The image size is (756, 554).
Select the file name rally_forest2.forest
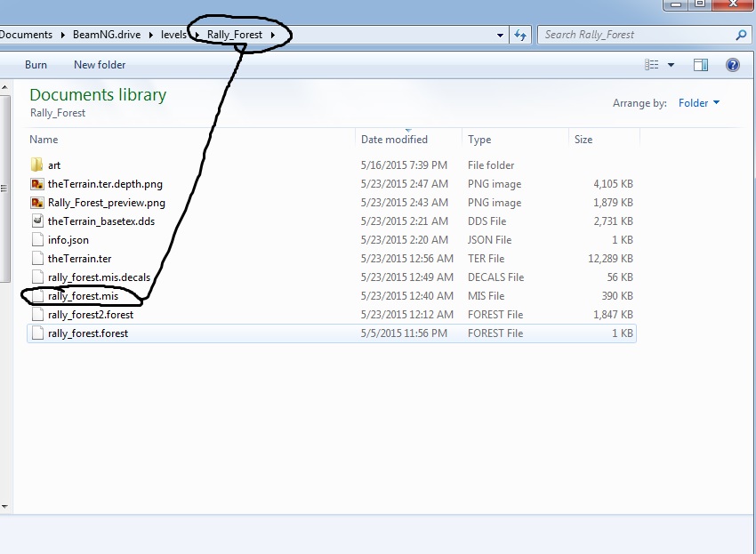pyautogui.click(x=91, y=315)
